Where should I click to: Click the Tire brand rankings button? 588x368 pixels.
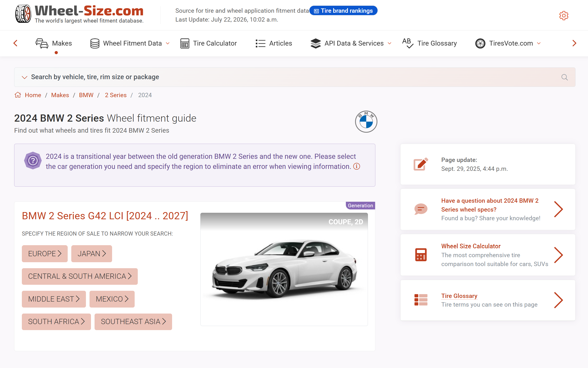(x=343, y=11)
